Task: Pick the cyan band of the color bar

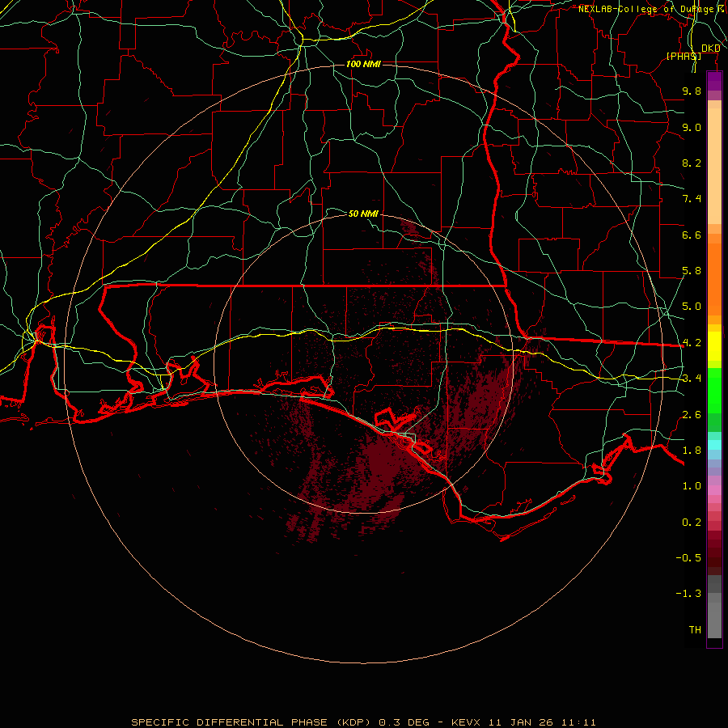Action: point(714,445)
